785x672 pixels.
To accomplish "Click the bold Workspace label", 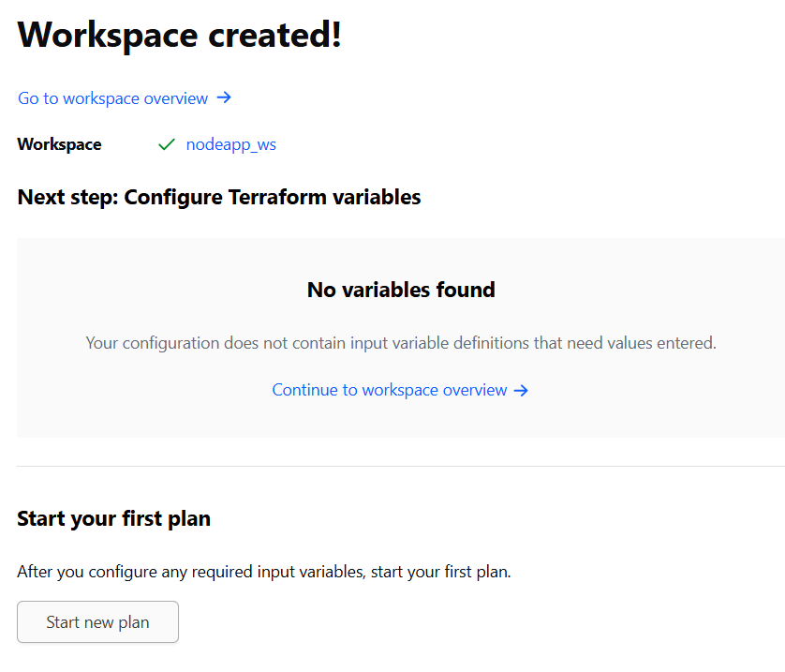I will [59, 144].
